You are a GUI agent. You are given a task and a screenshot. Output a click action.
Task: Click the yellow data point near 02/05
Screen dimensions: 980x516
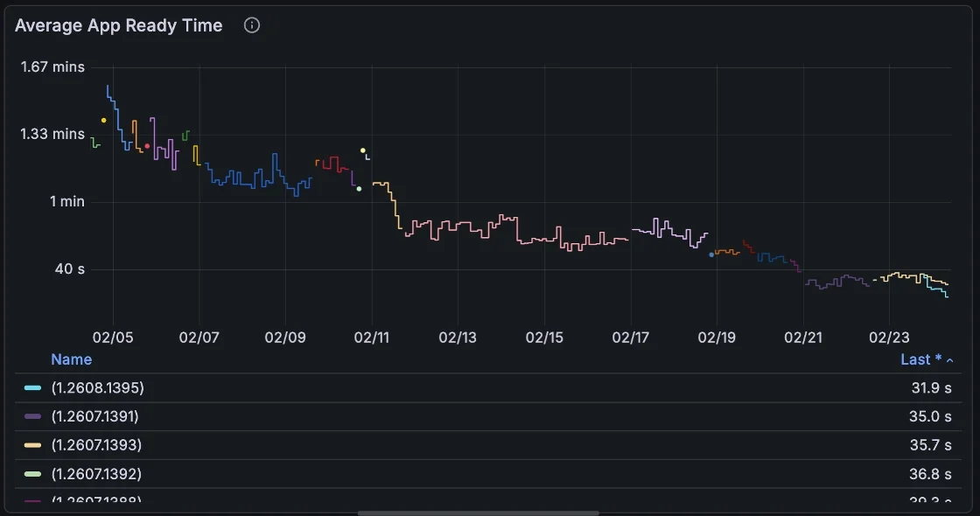[104, 121]
